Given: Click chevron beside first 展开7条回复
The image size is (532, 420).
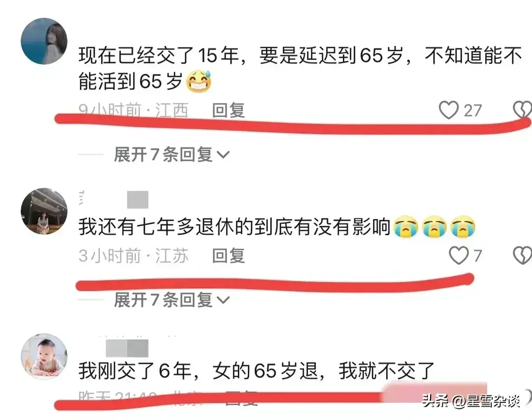Looking at the screenshot, I should pyautogui.click(x=223, y=155).
